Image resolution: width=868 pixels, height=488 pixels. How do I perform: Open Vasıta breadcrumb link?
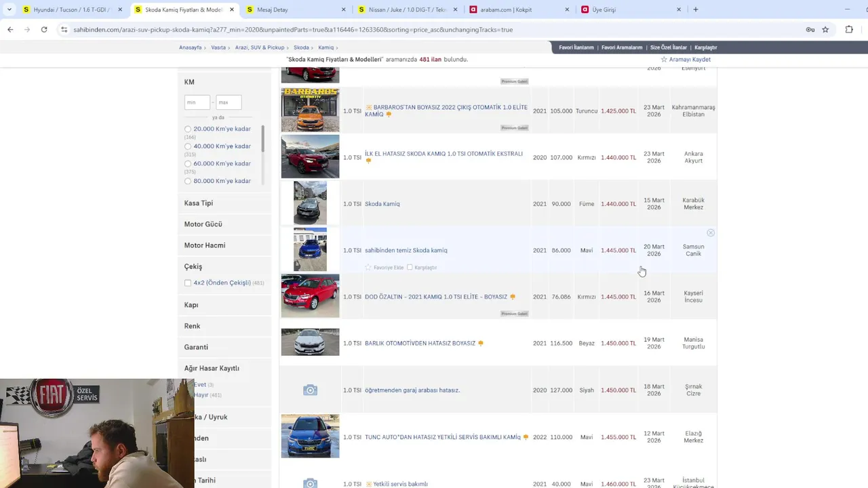tap(218, 47)
